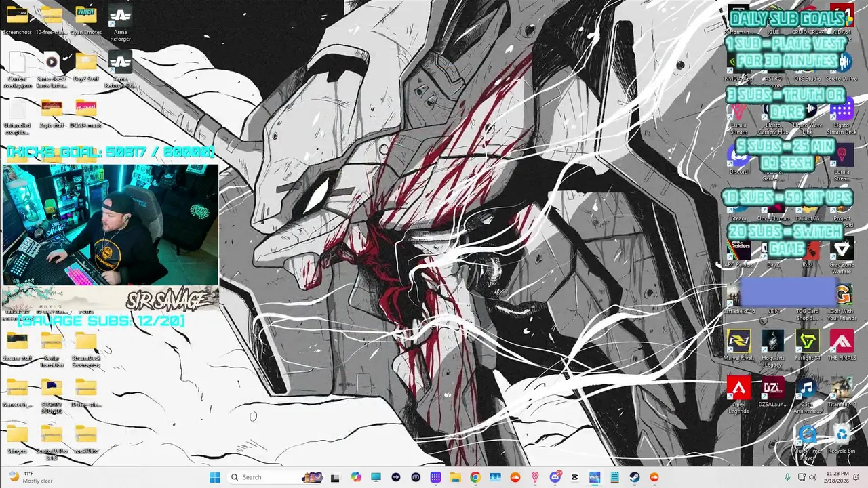Open the Stingers folder on desktop
This screenshot has height=488, width=868.
pos(17,439)
